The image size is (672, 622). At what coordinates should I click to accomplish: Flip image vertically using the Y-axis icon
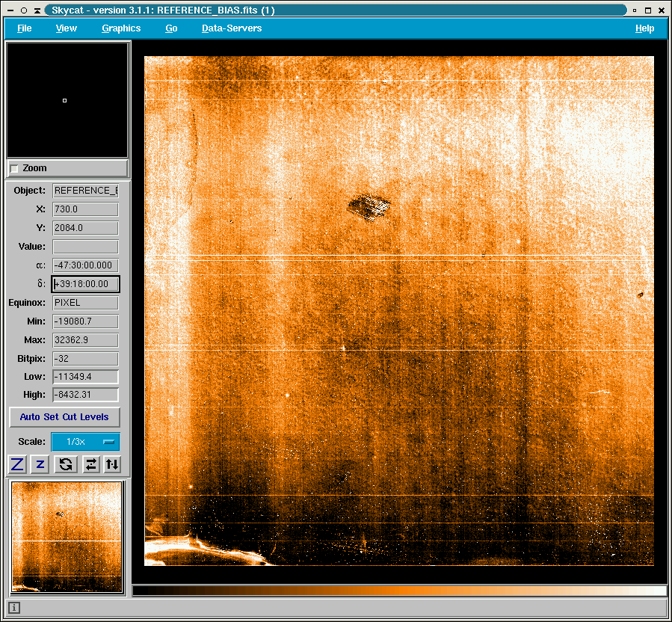pos(112,464)
